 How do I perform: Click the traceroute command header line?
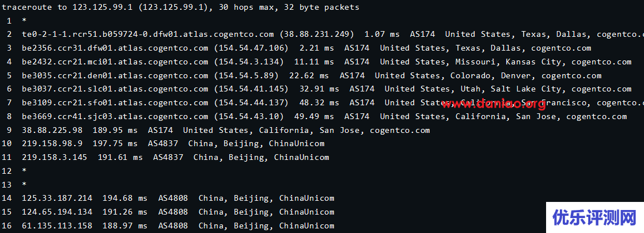click(x=181, y=7)
